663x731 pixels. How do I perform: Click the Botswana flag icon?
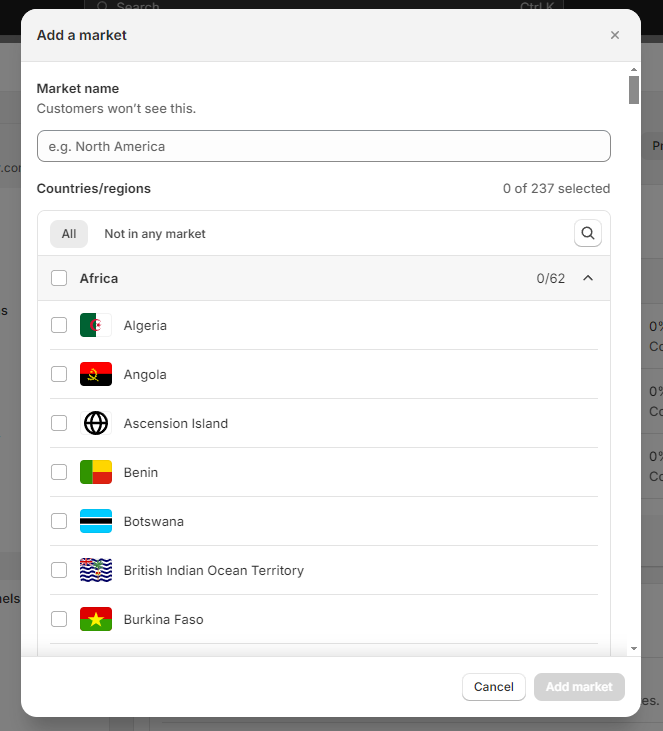[96, 521]
